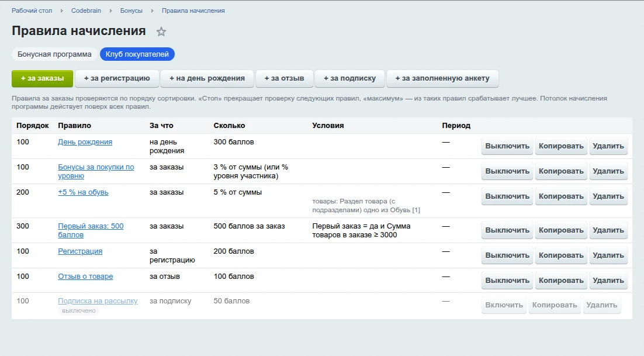Add rule + на день рождения
This screenshot has height=356, width=644.
(x=207, y=78)
